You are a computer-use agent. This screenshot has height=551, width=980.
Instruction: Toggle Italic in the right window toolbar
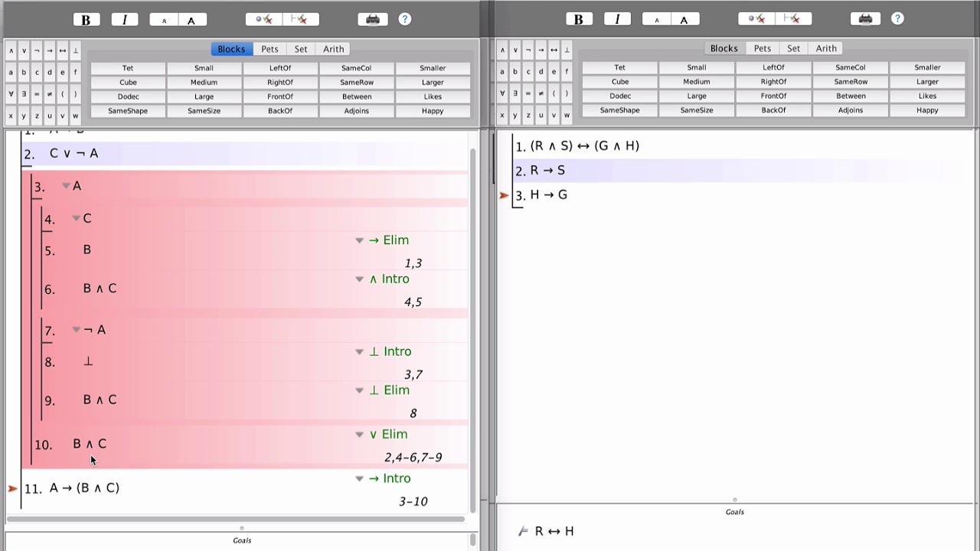tap(617, 19)
